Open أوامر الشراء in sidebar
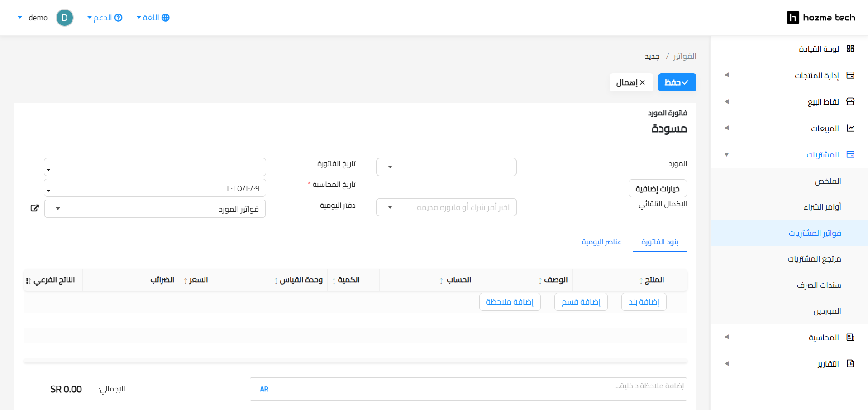The width and height of the screenshot is (868, 410). click(x=822, y=207)
